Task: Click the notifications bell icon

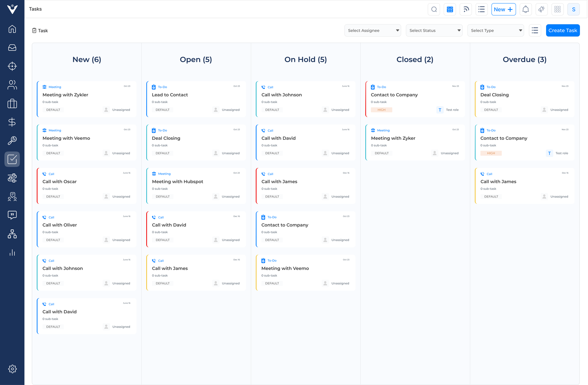Action: (526, 10)
